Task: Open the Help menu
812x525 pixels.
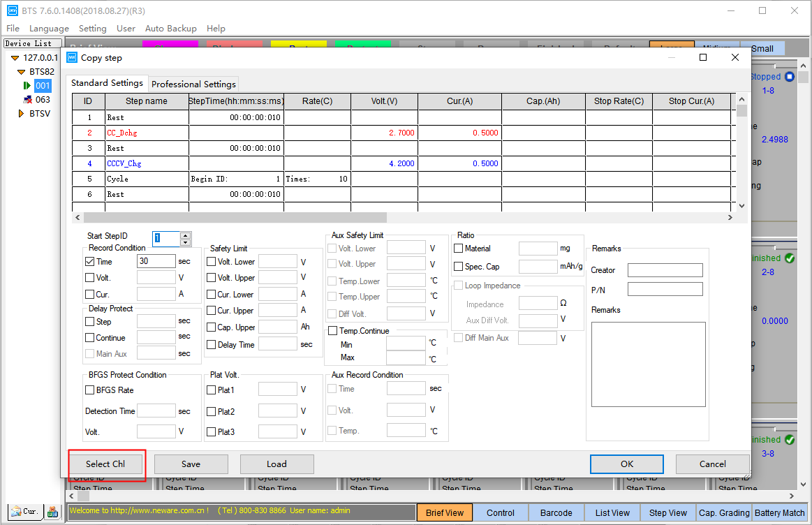Action: tap(216, 29)
